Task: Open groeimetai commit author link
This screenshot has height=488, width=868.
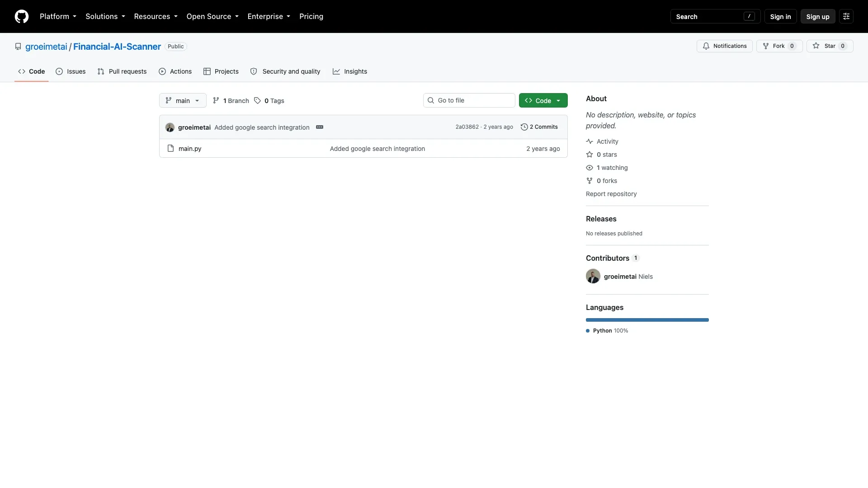Action: [x=194, y=127]
